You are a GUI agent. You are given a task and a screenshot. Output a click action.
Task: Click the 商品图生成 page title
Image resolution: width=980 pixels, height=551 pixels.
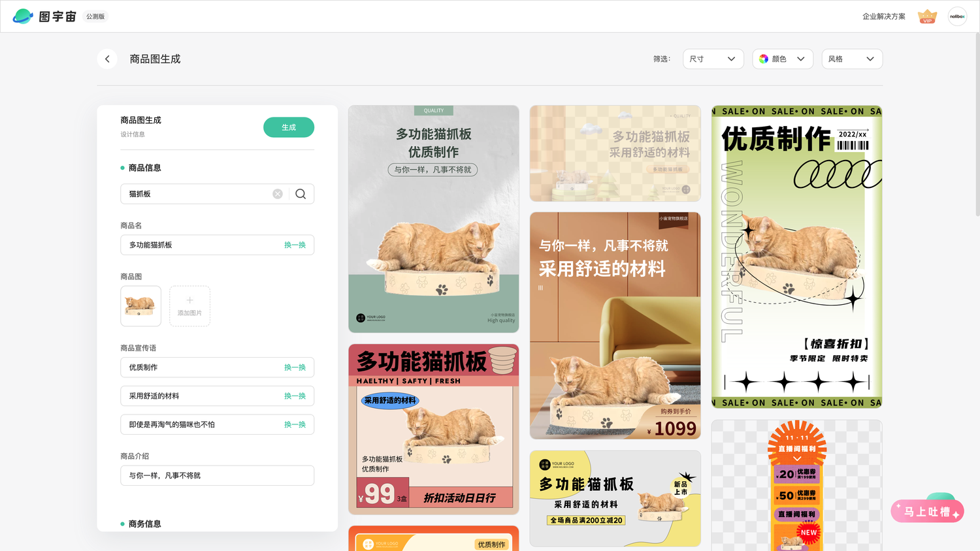155,59
